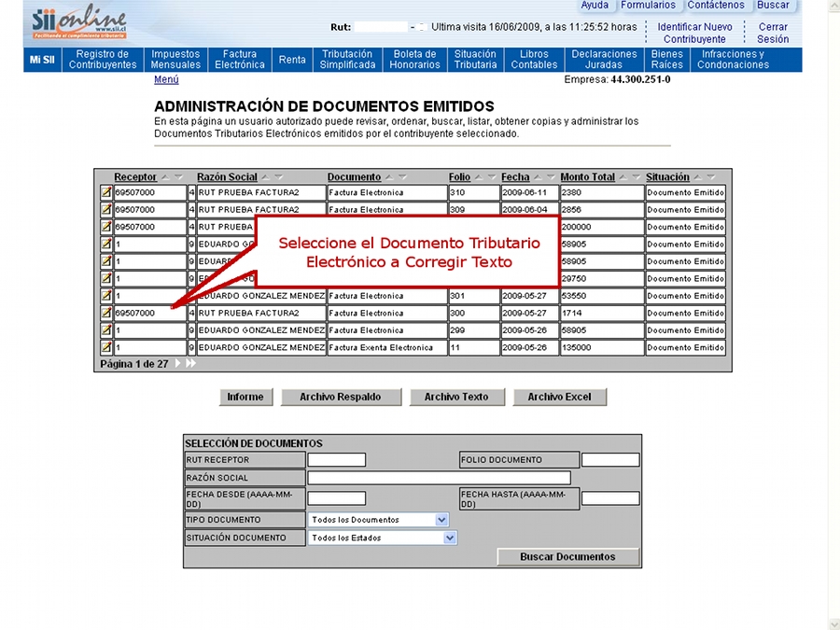
Task: Open Situación Tributaria menu
Action: [476, 60]
